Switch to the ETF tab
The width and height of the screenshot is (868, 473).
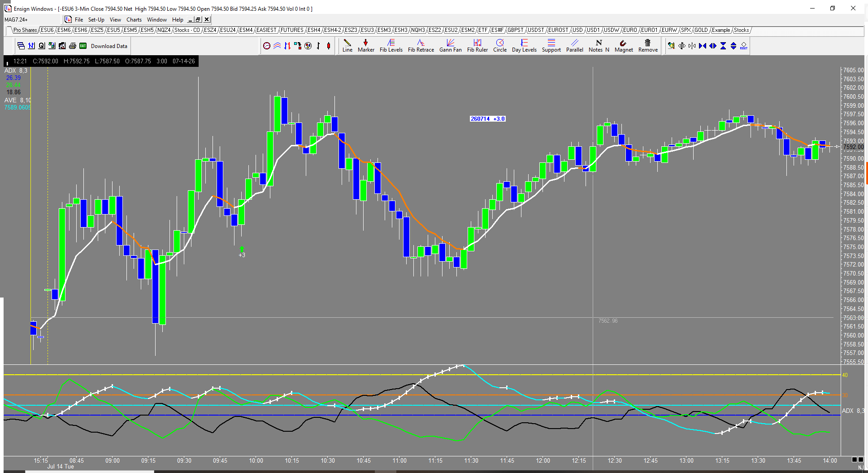click(x=483, y=30)
